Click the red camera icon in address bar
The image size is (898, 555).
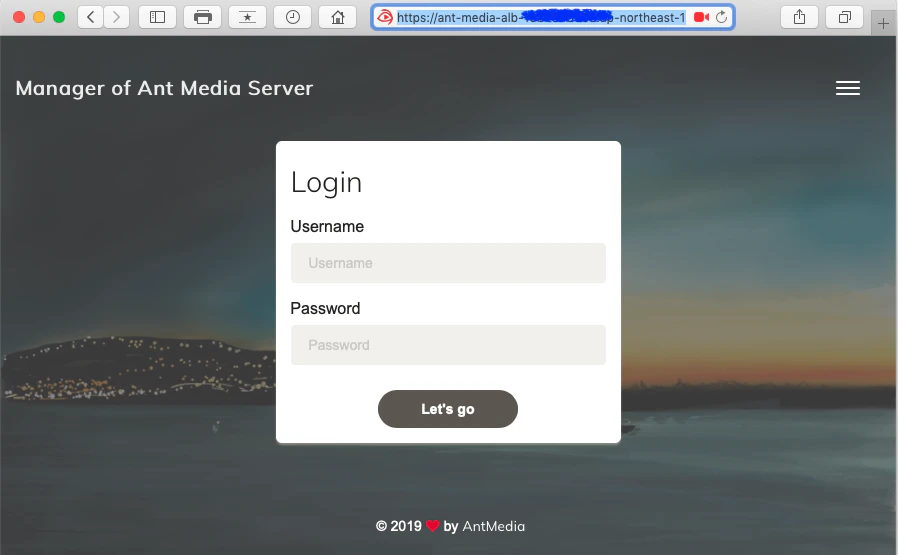click(702, 17)
